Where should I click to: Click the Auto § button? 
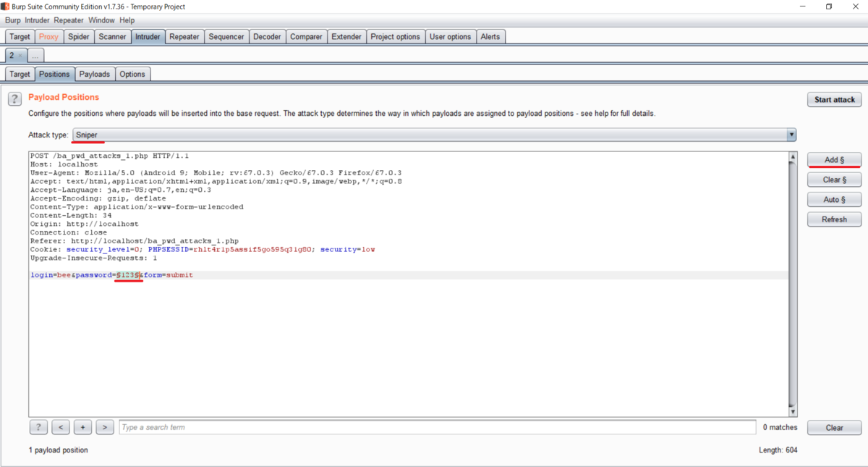coord(835,199)
